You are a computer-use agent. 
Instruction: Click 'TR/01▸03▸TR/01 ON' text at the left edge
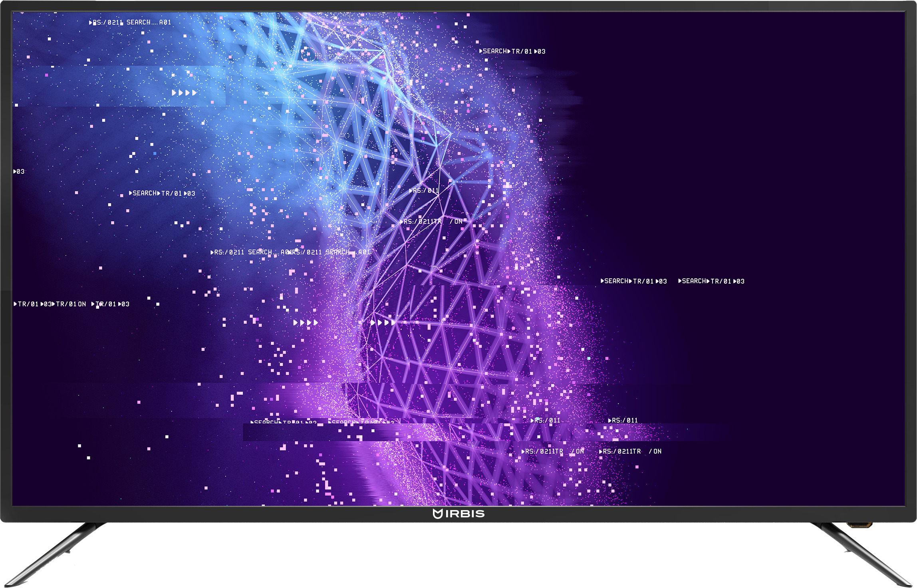(50, 304)
